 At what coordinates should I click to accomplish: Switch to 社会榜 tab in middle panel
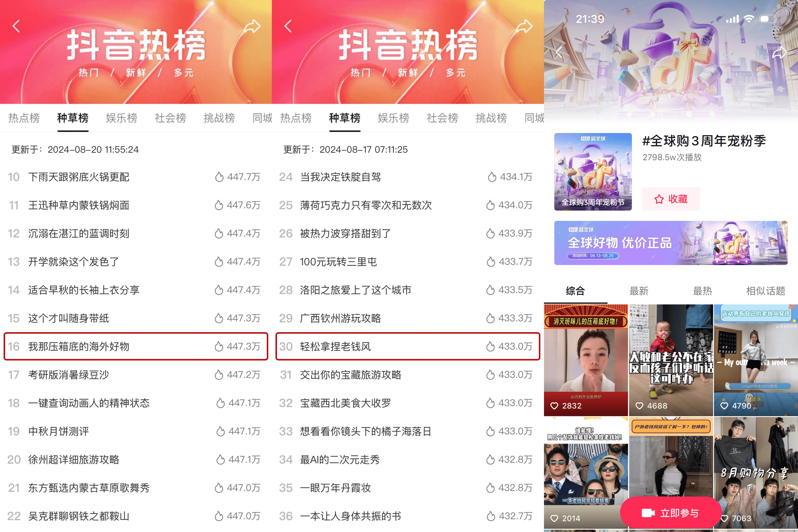(442, 118)
